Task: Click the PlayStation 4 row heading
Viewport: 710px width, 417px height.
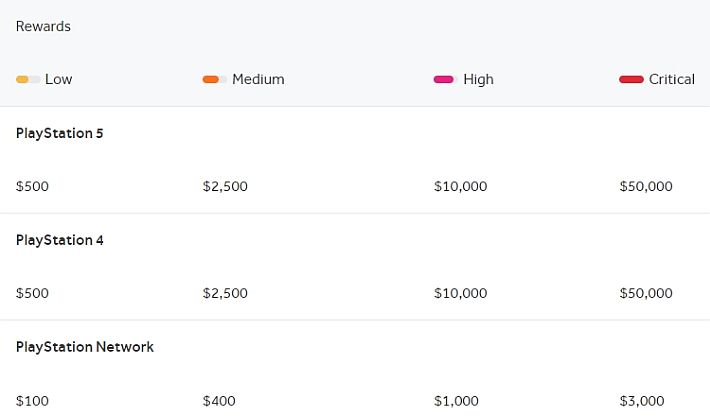Action: point(59,240)
